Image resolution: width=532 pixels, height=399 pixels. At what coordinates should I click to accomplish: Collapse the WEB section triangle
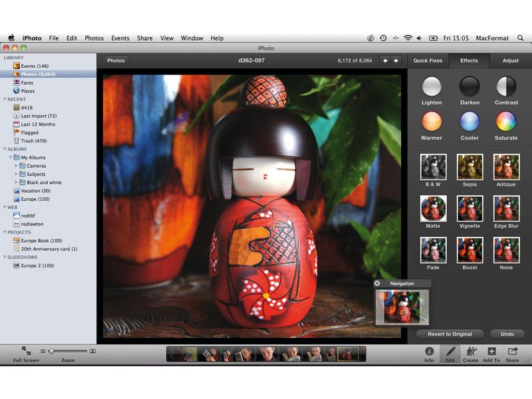tap(5, 207)
